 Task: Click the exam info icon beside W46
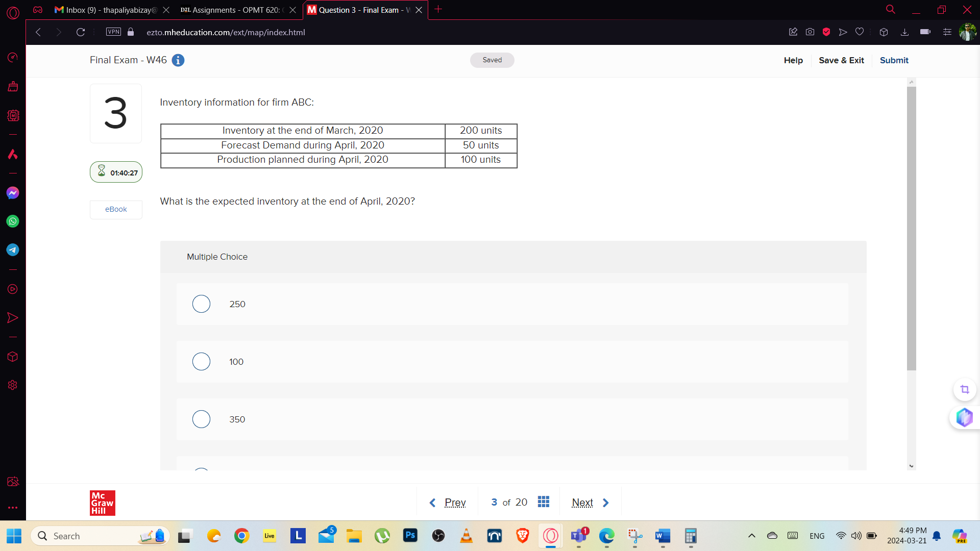tap(178, 60)
